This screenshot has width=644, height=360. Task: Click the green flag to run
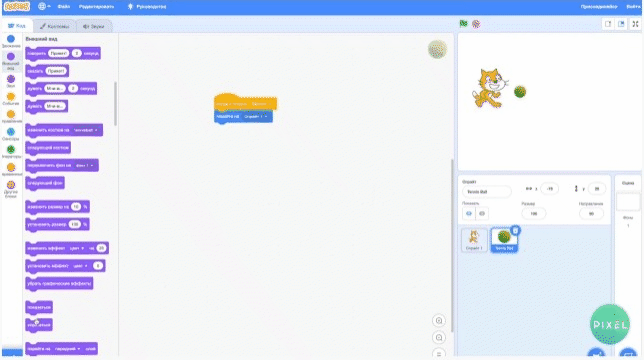click(464, 24)
